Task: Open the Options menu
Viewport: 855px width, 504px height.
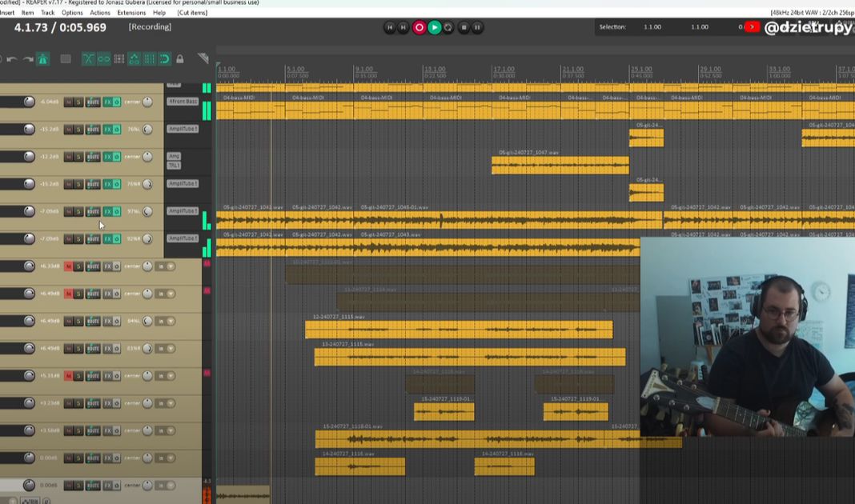Action: (72, 13)
